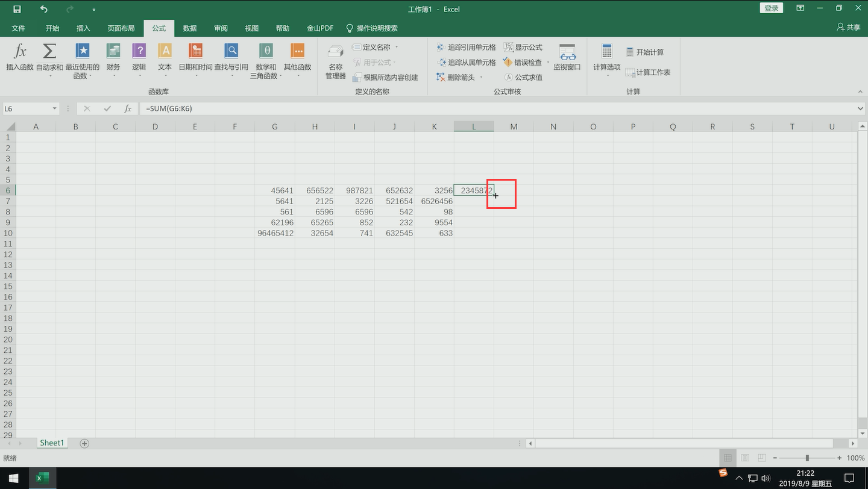Click Create from Selection (根据所选内容创建)
Image resolution: width=868 pixels, height=489 pixels.
click(x=385, y=77)
